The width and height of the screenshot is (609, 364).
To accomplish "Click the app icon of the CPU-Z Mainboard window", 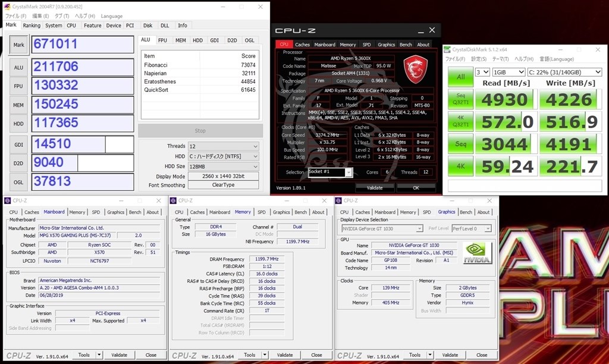I will [x=7, y=200].
